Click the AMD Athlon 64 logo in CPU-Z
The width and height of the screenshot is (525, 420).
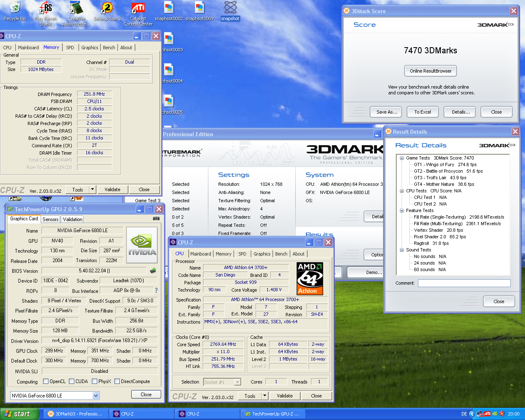[x=310, y=279]
